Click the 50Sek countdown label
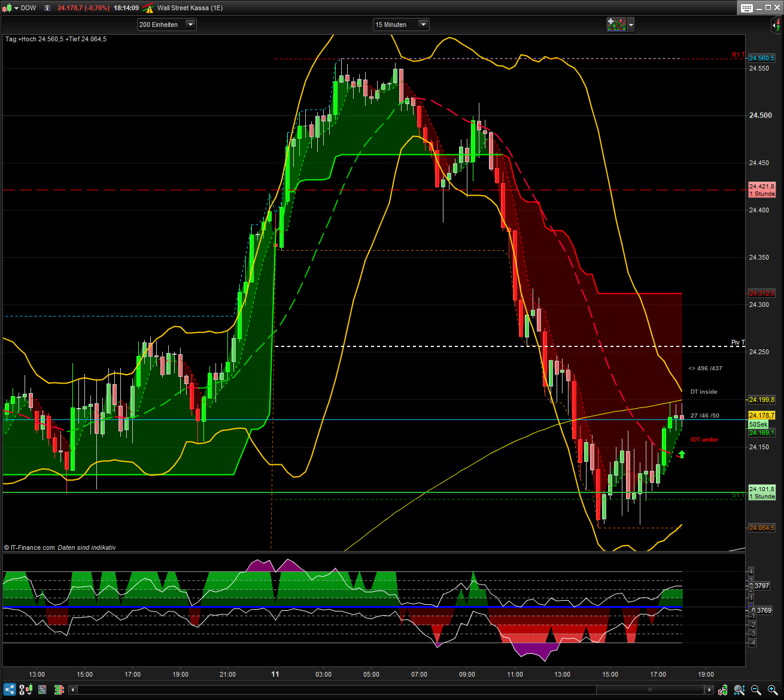The height and width of the screenshot is (700, 784). tap(758, 424)
